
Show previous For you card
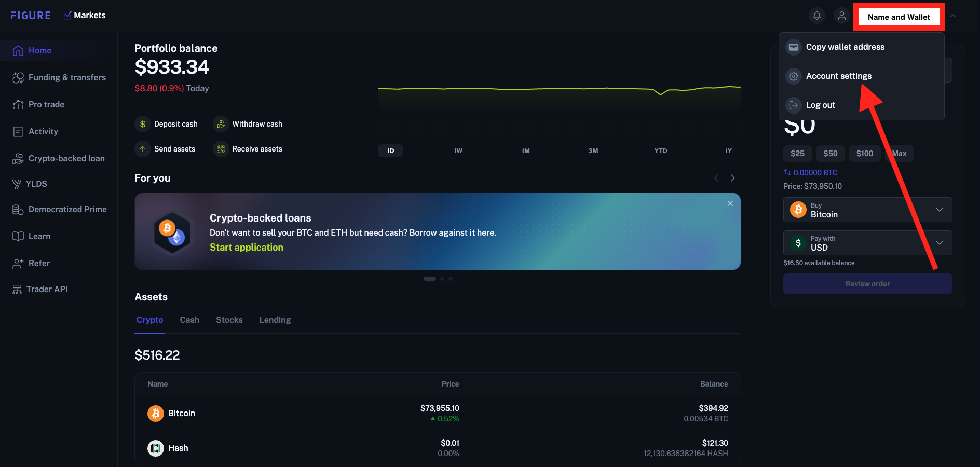pos(716,178)
